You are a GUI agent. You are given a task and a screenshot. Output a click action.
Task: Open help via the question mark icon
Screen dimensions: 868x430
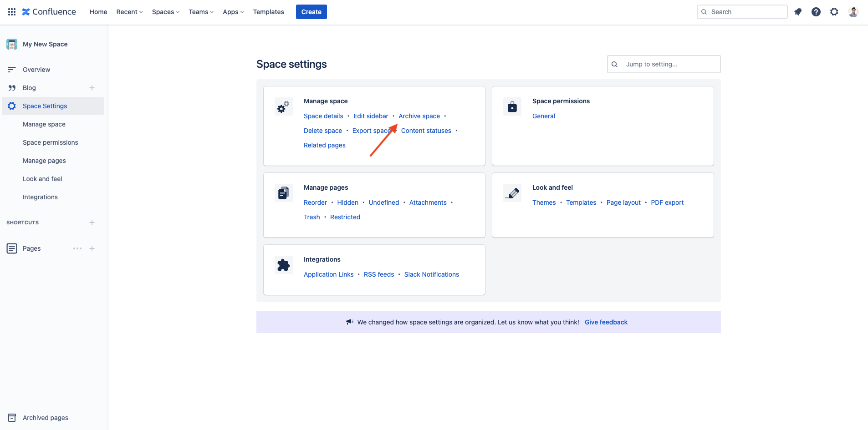816,11
